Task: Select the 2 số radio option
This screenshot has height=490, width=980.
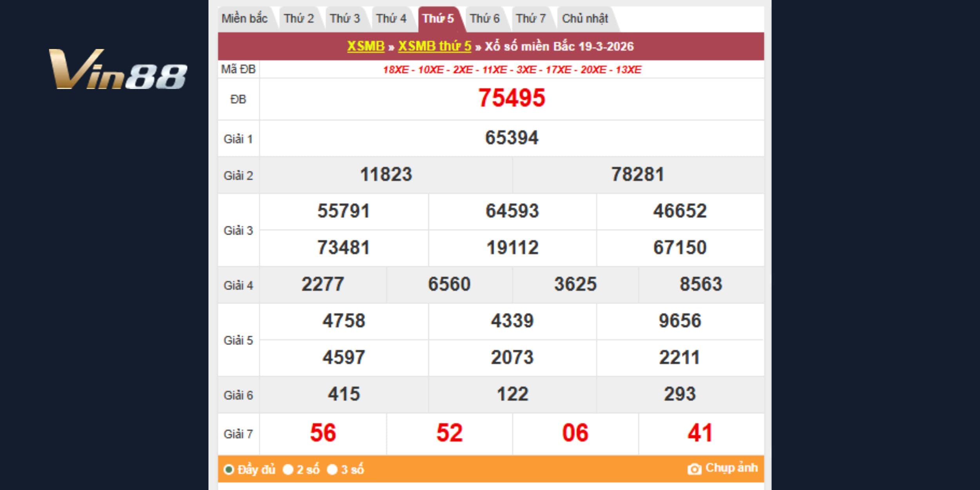Action: click(288, 469)
